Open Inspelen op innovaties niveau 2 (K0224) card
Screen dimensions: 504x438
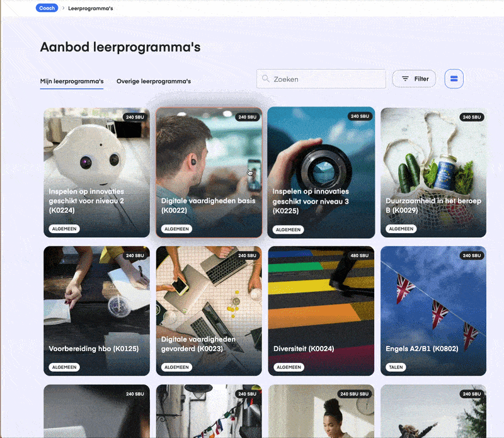tap(97, 173)
